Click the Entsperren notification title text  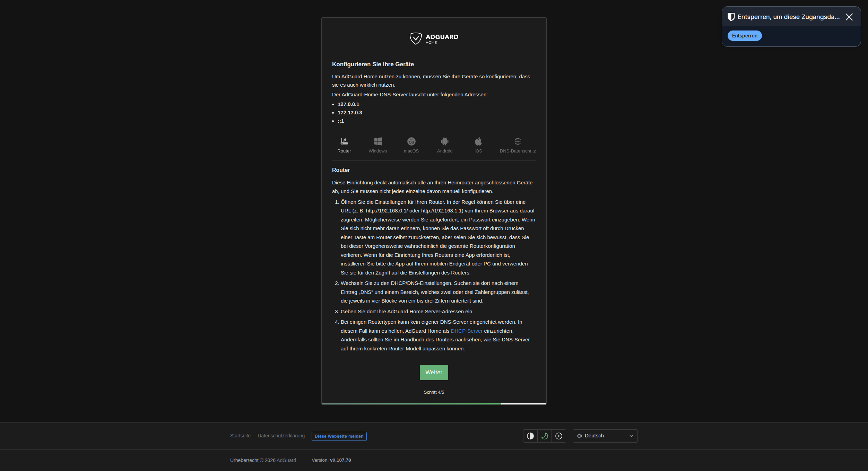click(x=789, y=17)
